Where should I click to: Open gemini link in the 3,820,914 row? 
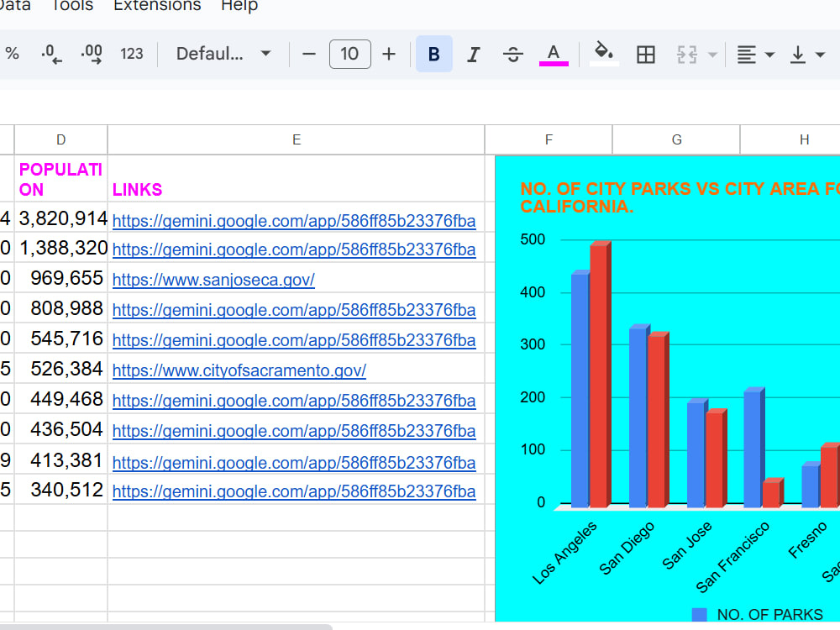pyautogui.click(x=293, y=221)
